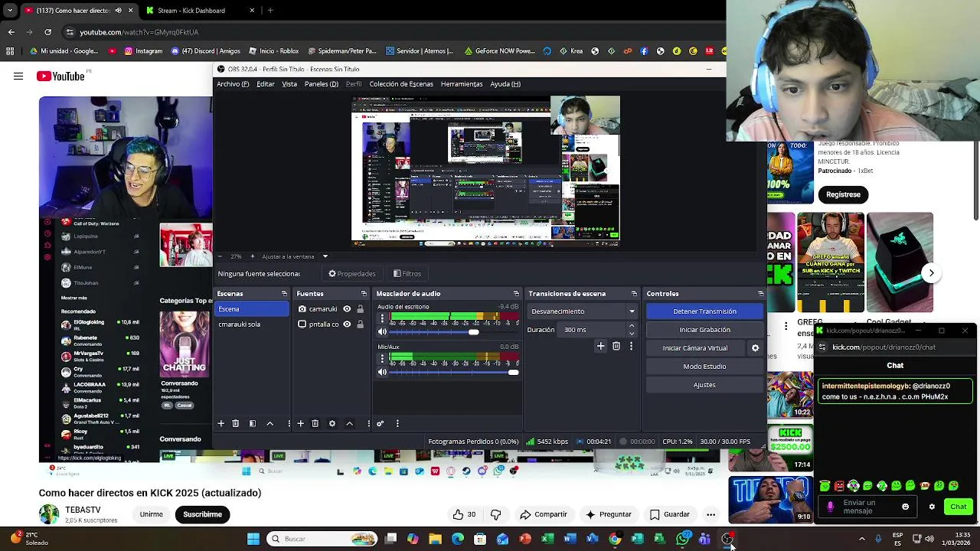Enable Modo Estudio in OBS

tap(704, 367)
